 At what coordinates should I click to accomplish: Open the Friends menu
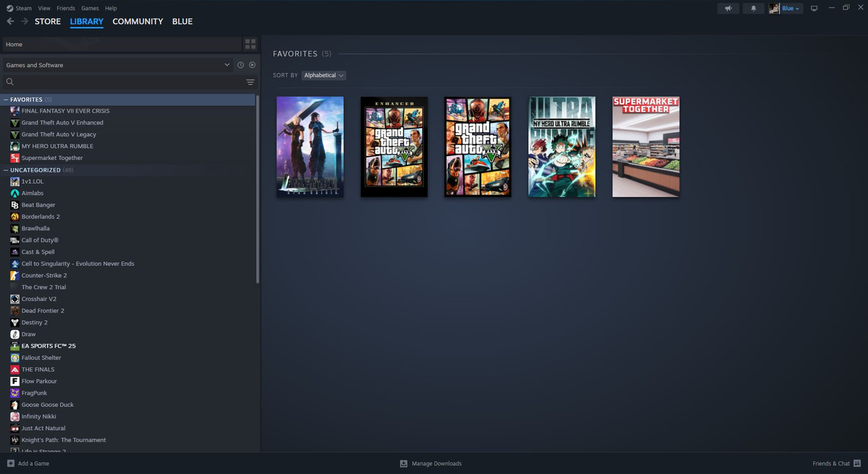coord(66,8)
